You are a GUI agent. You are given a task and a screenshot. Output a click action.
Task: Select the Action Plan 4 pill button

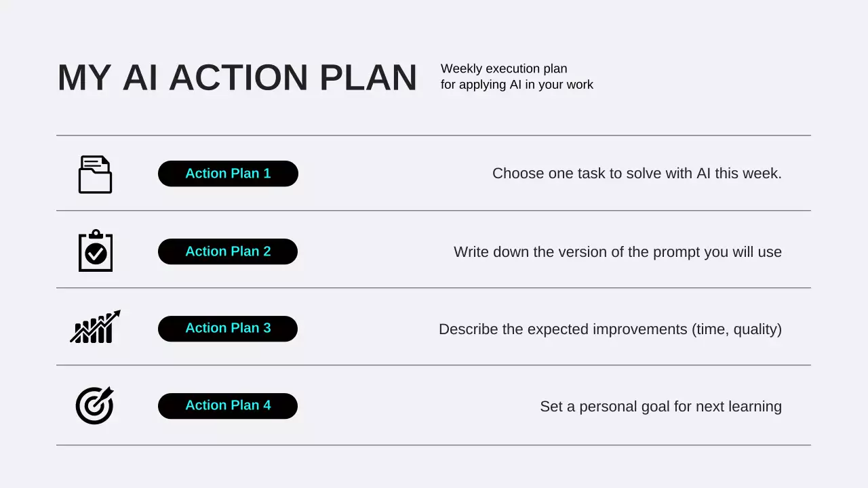tap(228, 406)
